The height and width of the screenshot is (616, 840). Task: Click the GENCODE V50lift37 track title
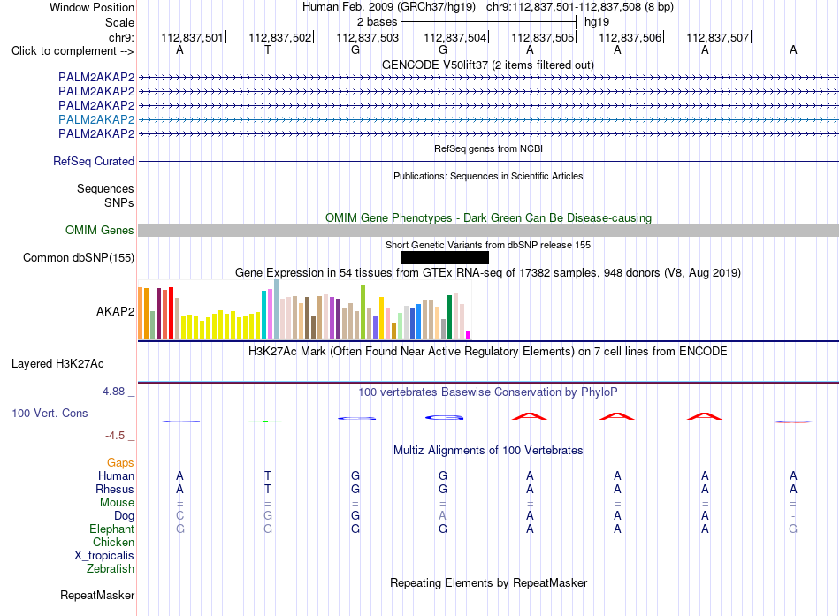click(x=488, y=65)
